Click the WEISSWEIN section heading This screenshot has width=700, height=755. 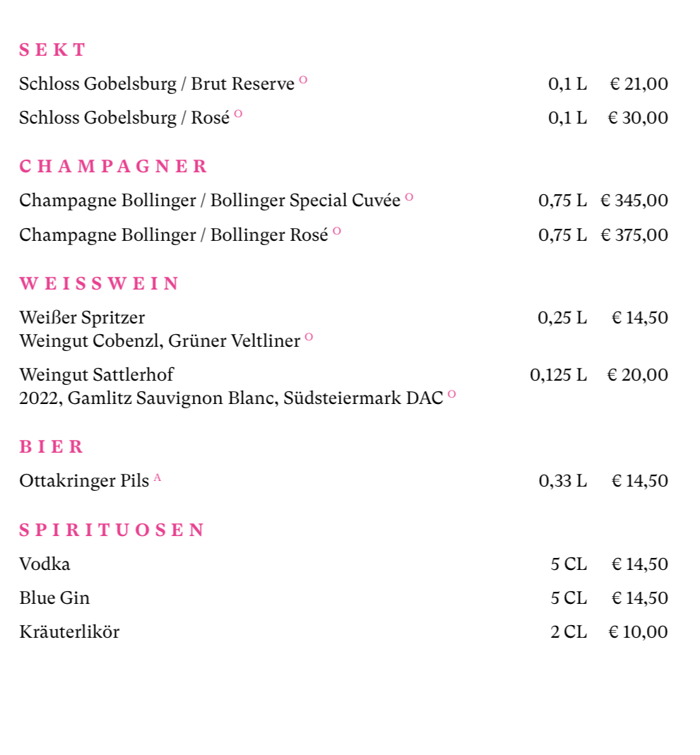click(99, 284)
